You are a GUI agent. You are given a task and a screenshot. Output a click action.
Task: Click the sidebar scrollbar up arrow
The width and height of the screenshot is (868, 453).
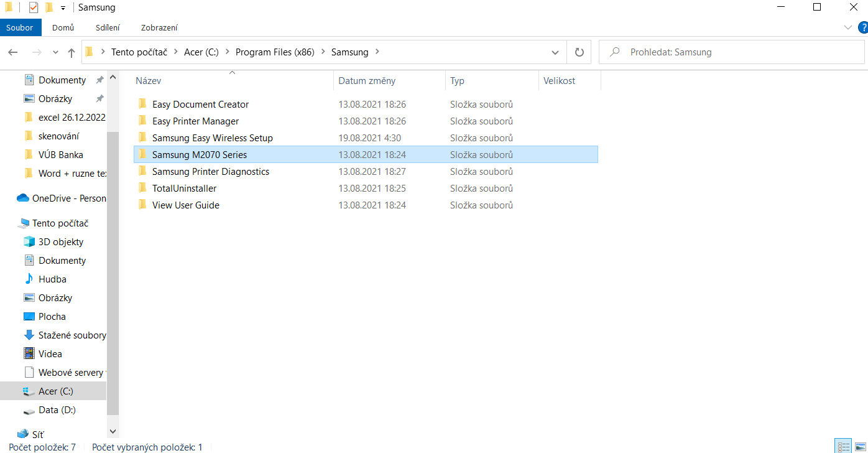[x=113, y=77]
